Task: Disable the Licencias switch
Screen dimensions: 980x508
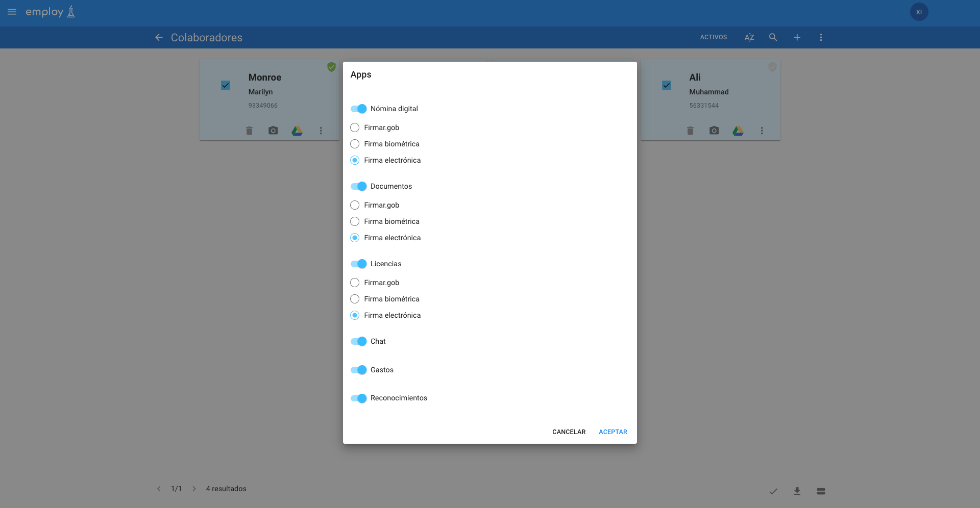Action: [359, 264]
